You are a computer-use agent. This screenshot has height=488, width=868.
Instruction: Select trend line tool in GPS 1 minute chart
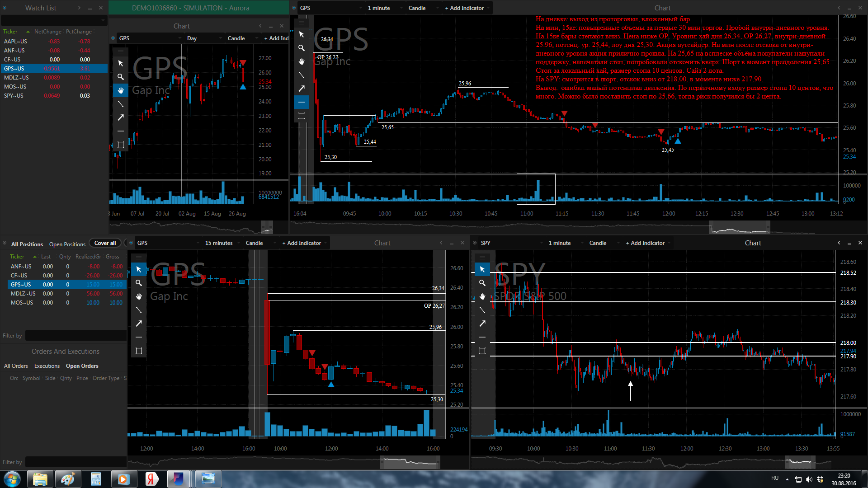coord(302,75)
